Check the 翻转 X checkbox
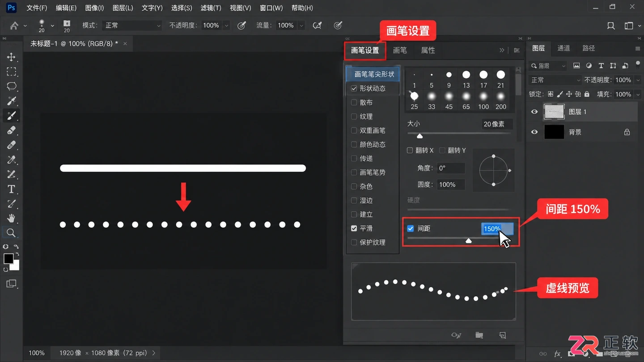This screenshot has height=362, width=644. (x=410, y=150)
